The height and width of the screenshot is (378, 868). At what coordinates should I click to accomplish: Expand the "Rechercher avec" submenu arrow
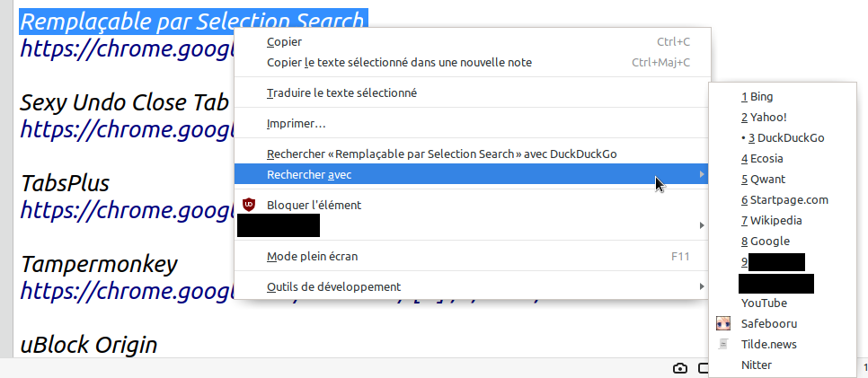coord(702,174)
